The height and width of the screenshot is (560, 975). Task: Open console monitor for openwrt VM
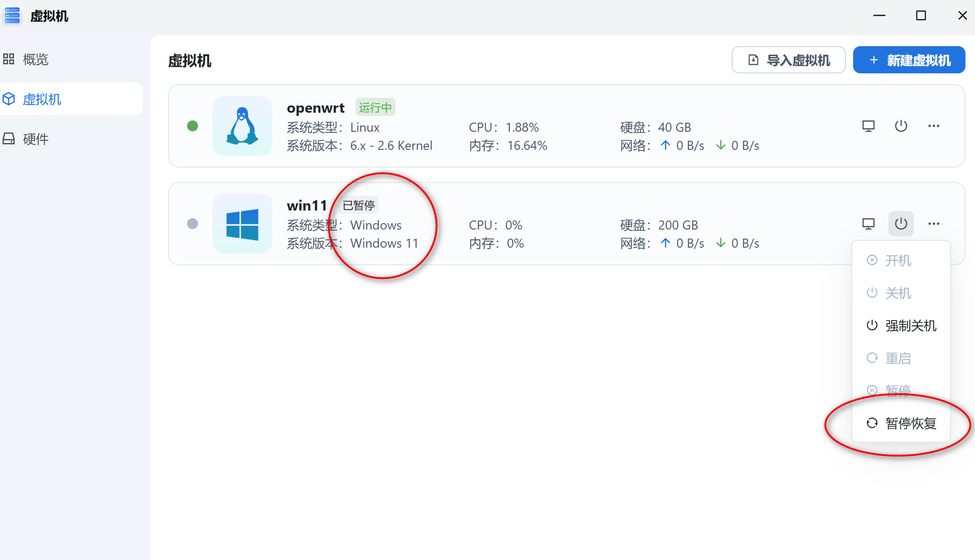coord(868,126)
